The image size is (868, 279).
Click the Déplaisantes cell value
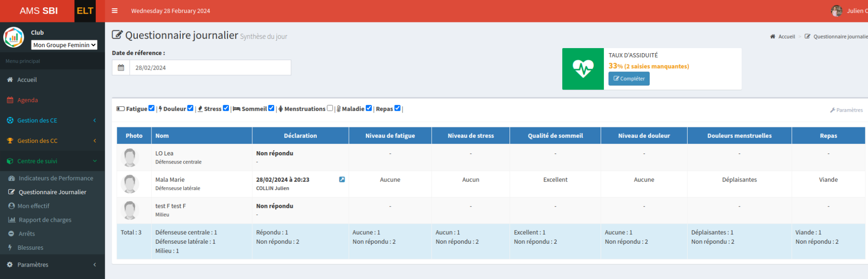point(739,180)
